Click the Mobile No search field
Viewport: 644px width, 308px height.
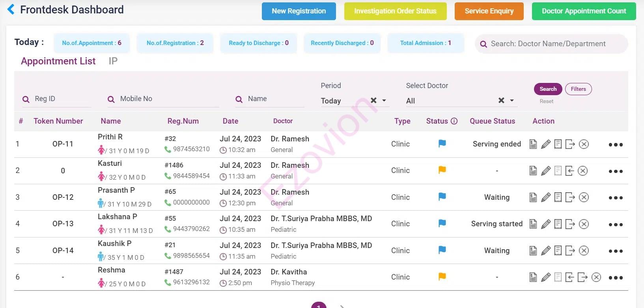[166, 99]
